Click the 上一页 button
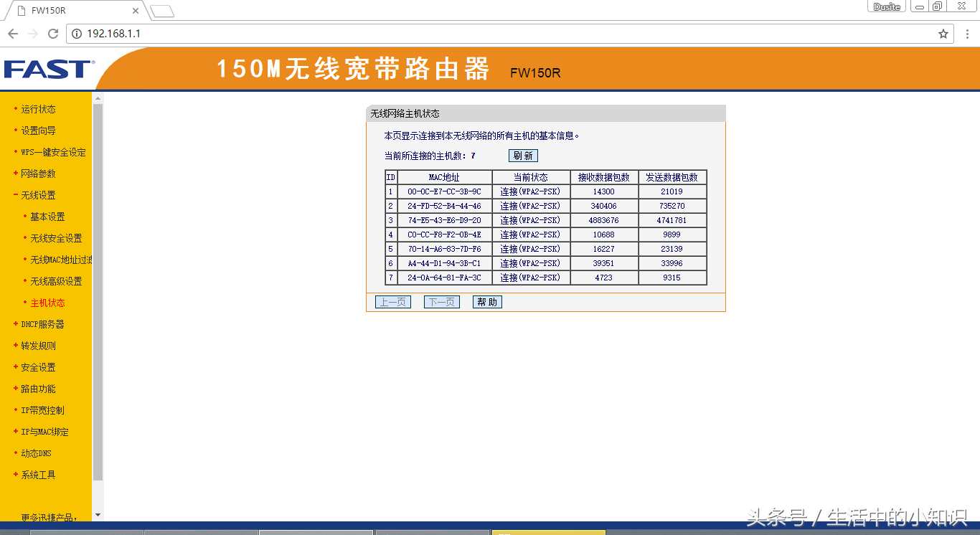The width and height of the screenshot is (980, 535). pos(393,302)
